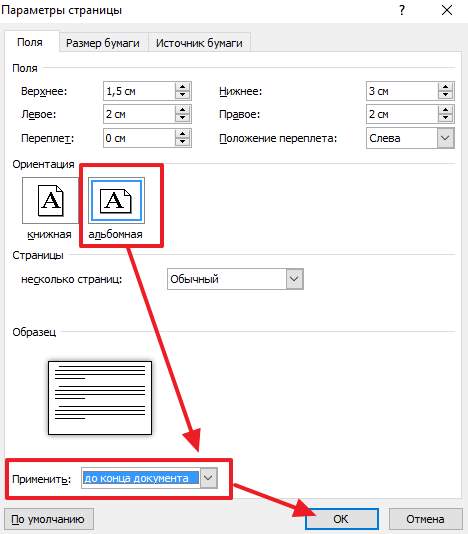
Task: Click the page preview sample thumbnail
Action: pos(100,398)
